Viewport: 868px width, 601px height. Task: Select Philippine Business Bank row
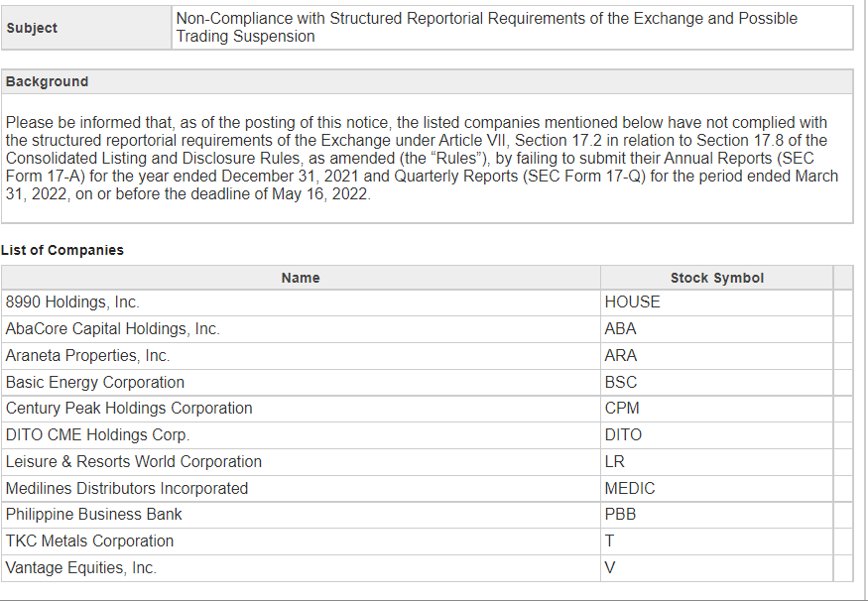(x=427, y=515)
